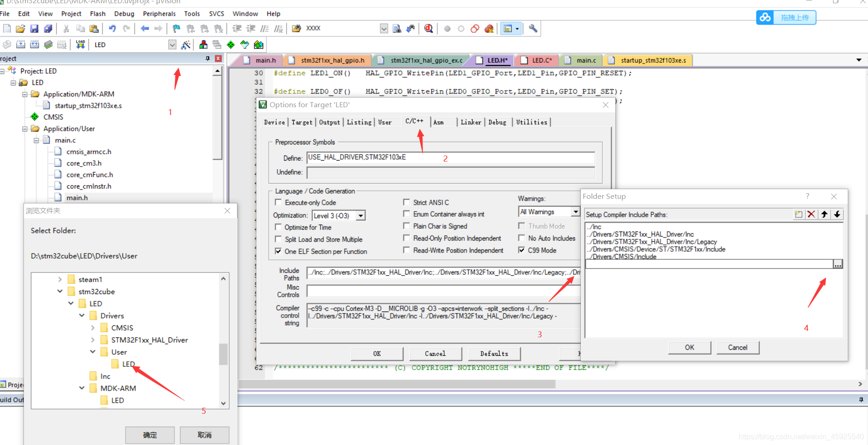Build target toolbar icon

pos(21,45)
